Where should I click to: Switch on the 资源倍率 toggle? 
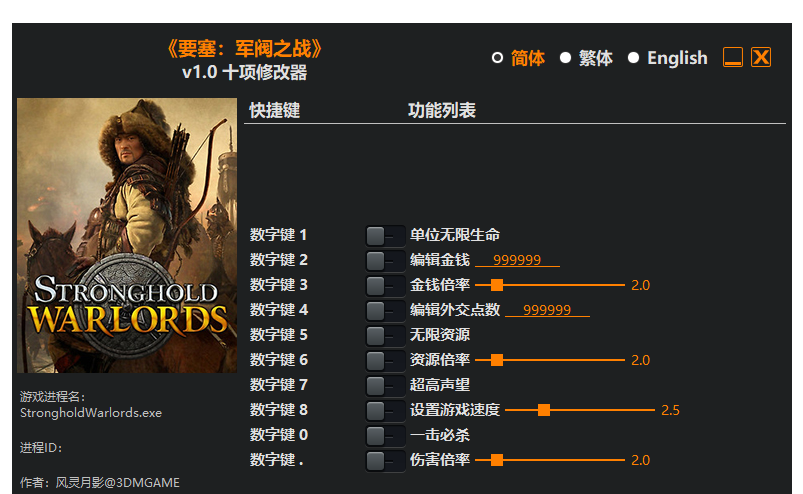coord(385,360)
